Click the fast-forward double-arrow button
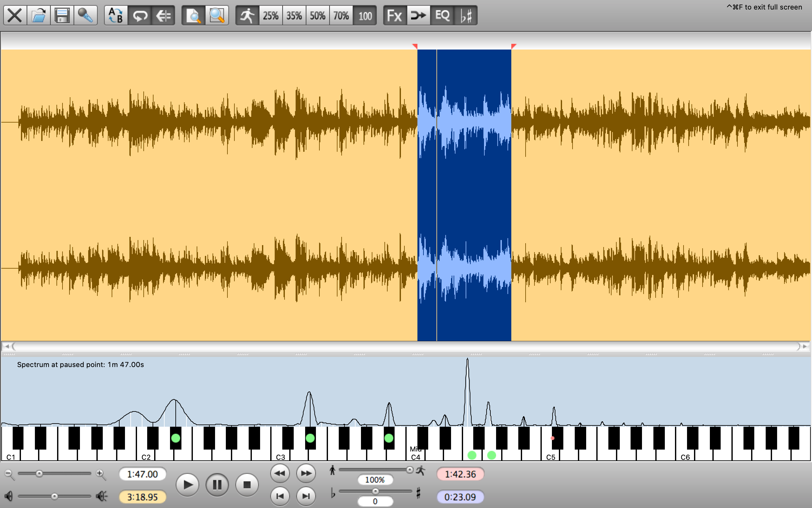The height and width of the screenshot is (508, 812). [x=306, y=473]
